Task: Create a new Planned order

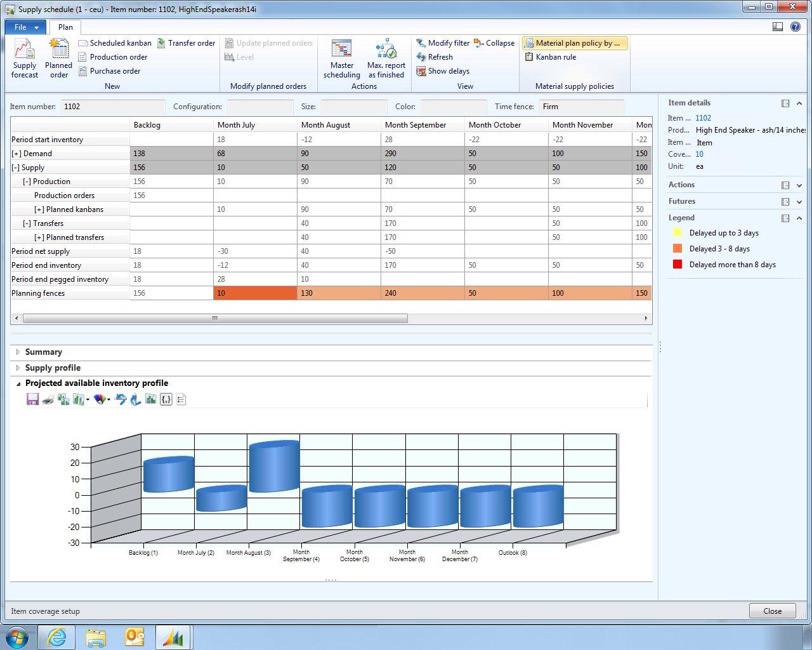Action: (x=59, y=58)
